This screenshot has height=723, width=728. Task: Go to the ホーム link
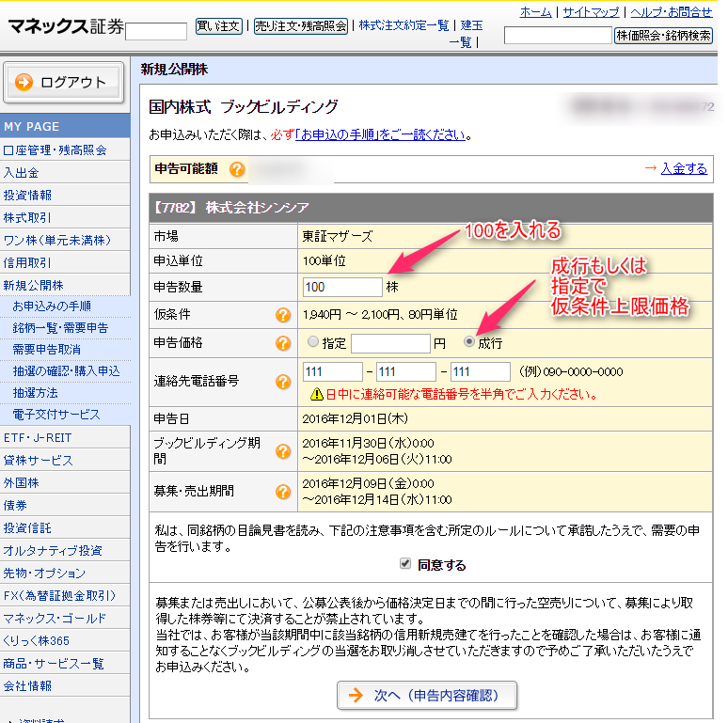point(536,11)
